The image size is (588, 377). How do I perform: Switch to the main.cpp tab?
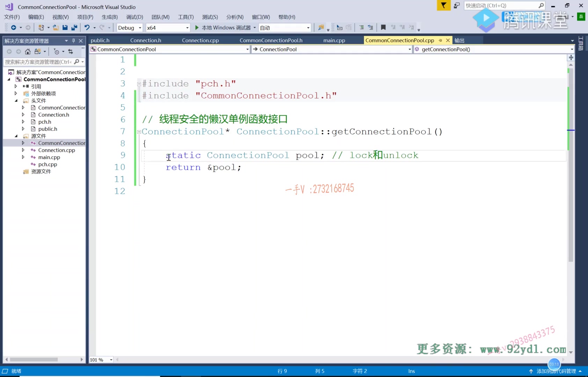(334, 40)
